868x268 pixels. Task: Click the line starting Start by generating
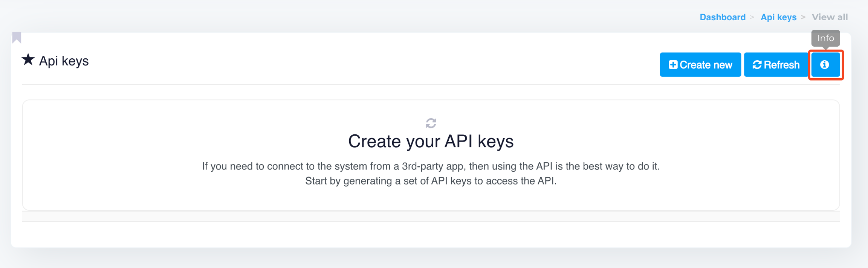point(431,181)
